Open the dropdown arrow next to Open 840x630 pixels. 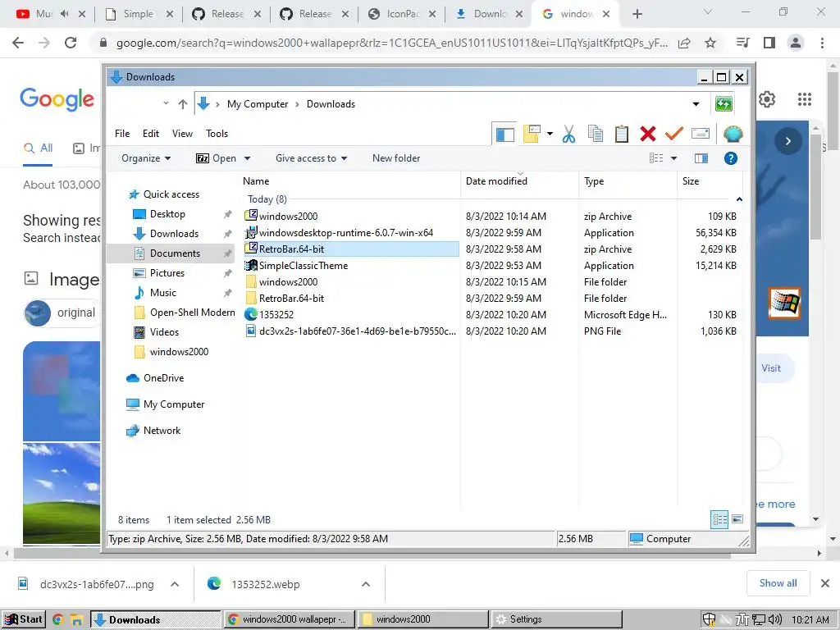tap(248, 158)
